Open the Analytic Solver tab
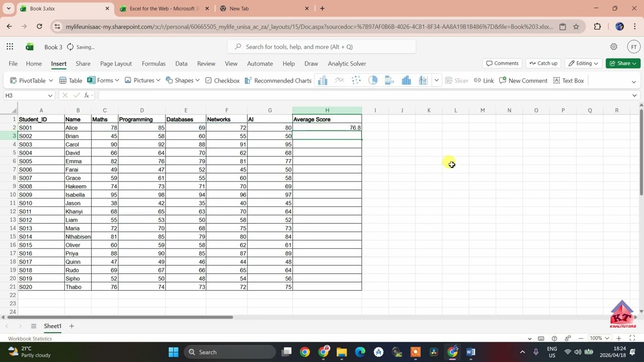 347,63
